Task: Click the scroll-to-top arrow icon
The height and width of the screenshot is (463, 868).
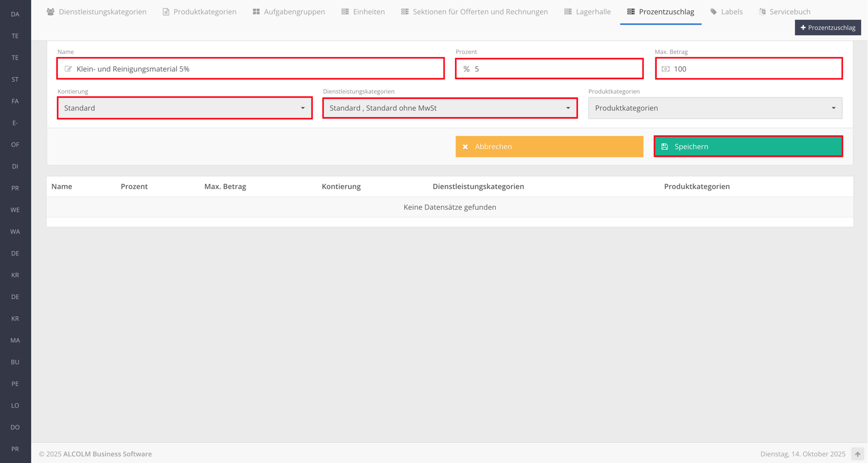Action: tap(858, 454)
